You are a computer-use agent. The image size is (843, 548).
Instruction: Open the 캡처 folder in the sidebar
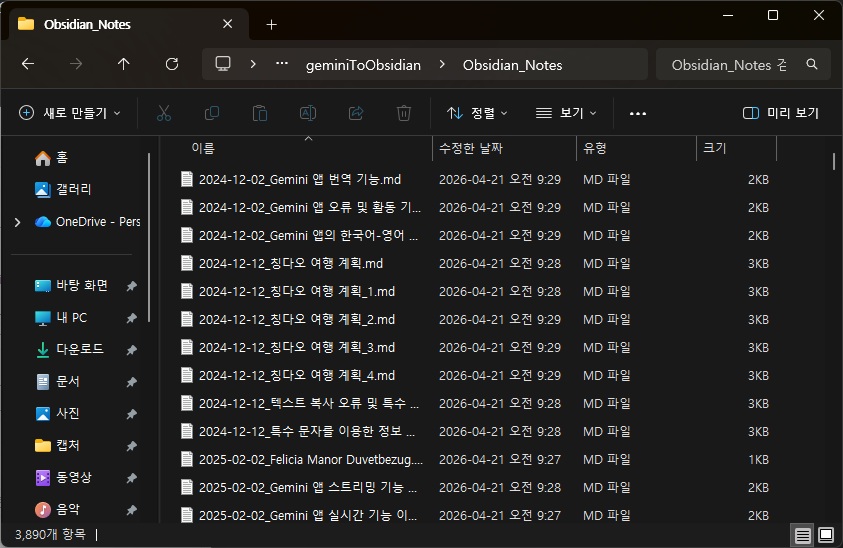(58, 445)
